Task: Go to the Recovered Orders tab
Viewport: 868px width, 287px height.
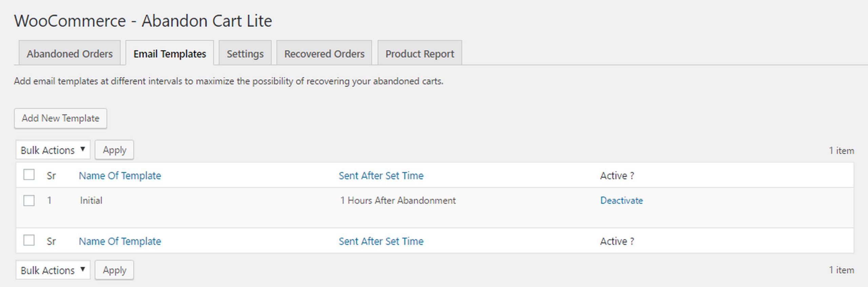Action: (x=324, y=54)
